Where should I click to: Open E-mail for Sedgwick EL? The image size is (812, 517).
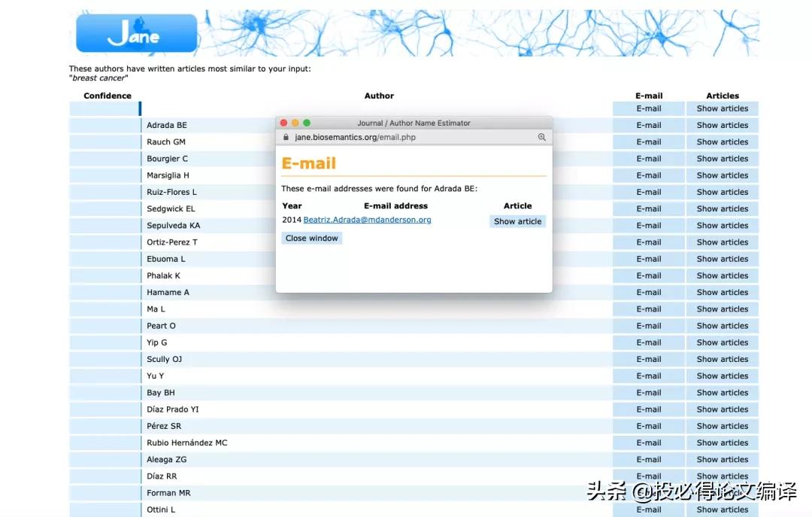[649, 208]
